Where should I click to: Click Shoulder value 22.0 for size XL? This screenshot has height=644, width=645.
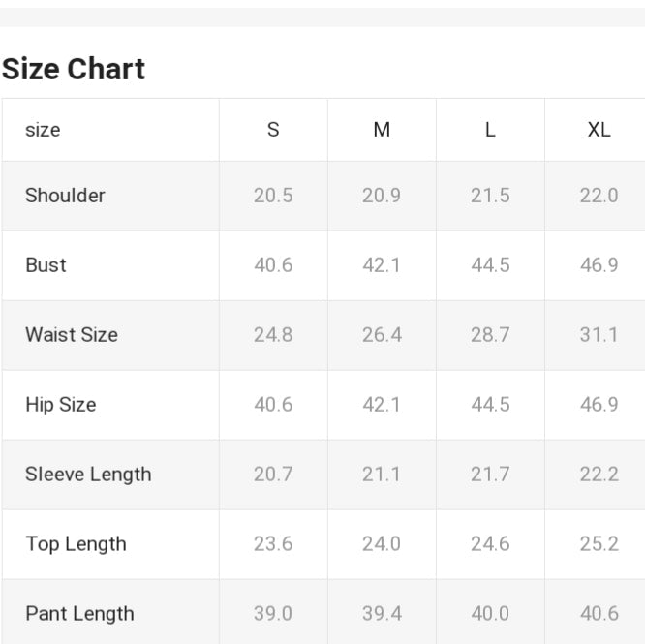point(599,196)
